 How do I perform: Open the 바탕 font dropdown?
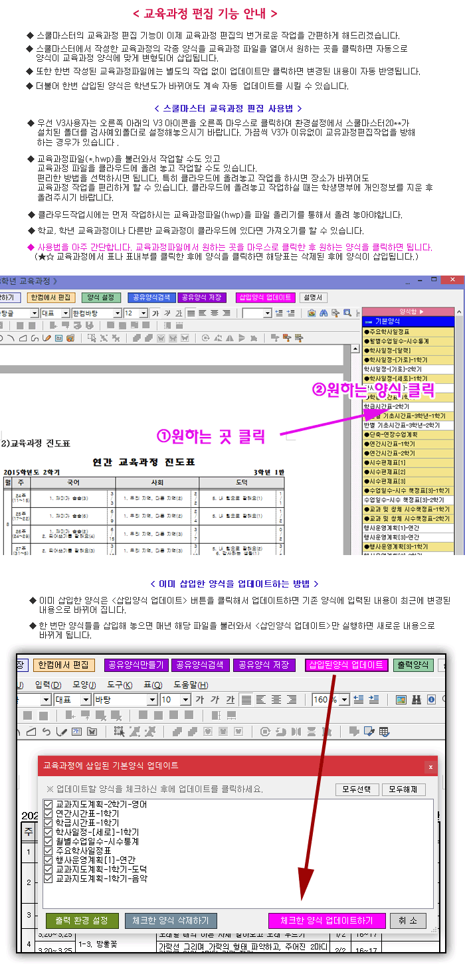click(153, 700)
